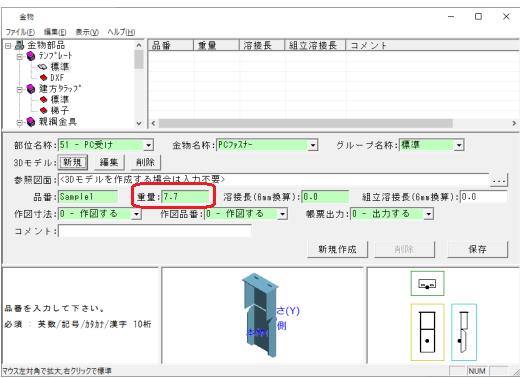The height and width of the screenshot is (378, 520).
Task: Select the front view yellow-framed thumbnail
Action: click(x=427, y=332)
